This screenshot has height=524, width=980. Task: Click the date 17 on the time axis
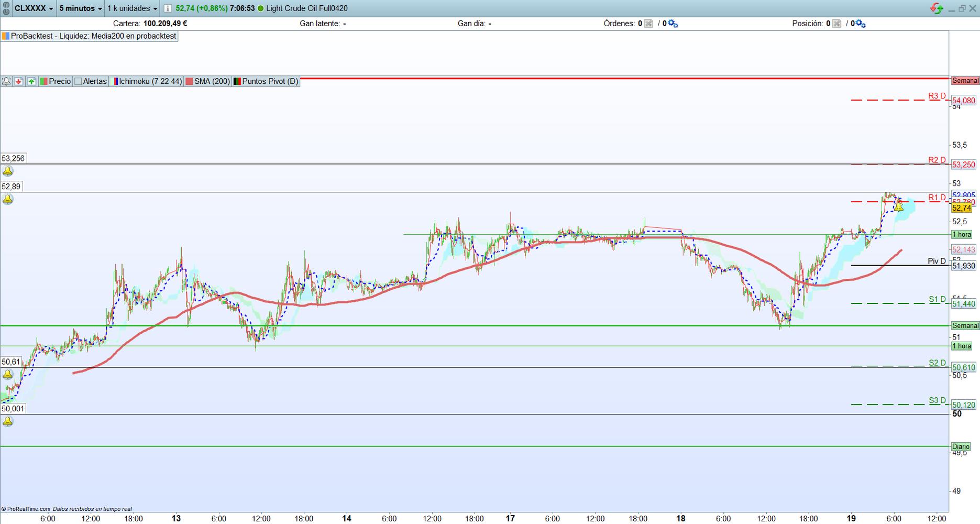510,519
